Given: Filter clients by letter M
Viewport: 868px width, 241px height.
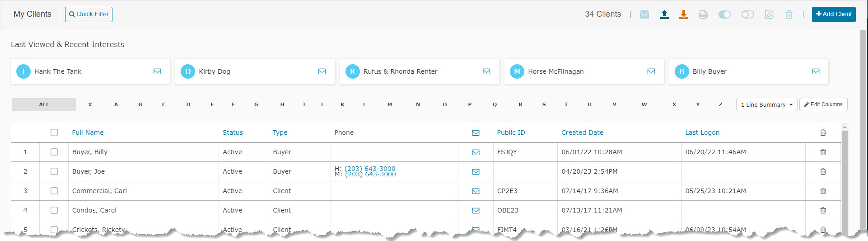Looking at the screenshot, I should point(390,104).
